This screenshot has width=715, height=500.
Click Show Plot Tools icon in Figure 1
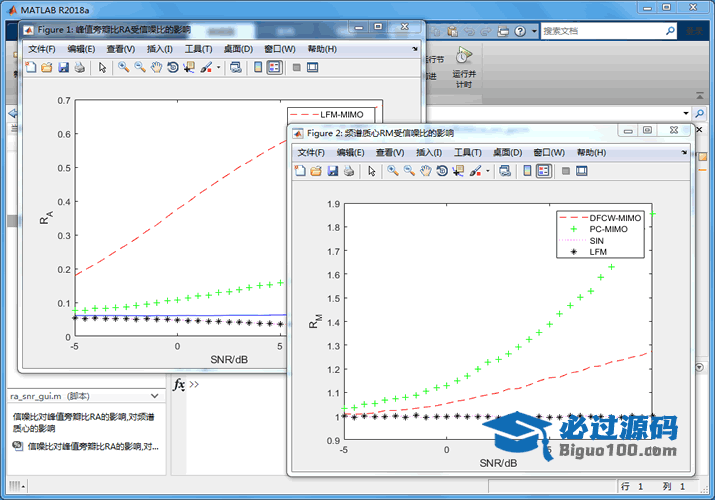312,67
